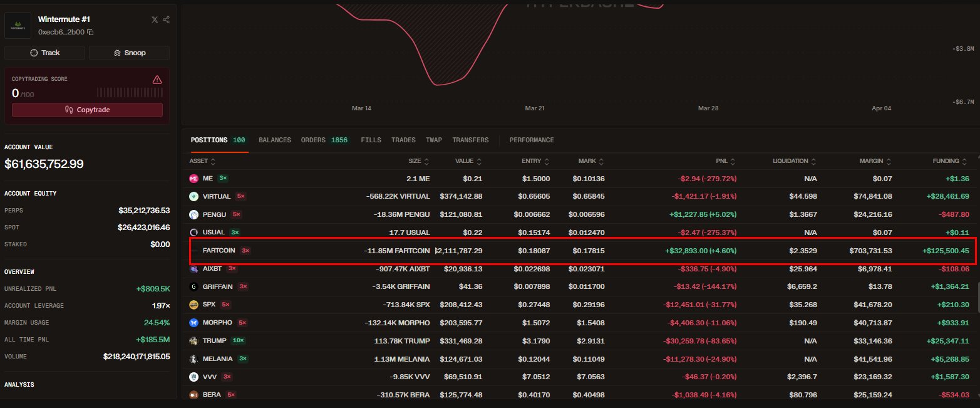Click the share icon beside Wintermute #1
980x408 pixels.
tap(166, 19)
